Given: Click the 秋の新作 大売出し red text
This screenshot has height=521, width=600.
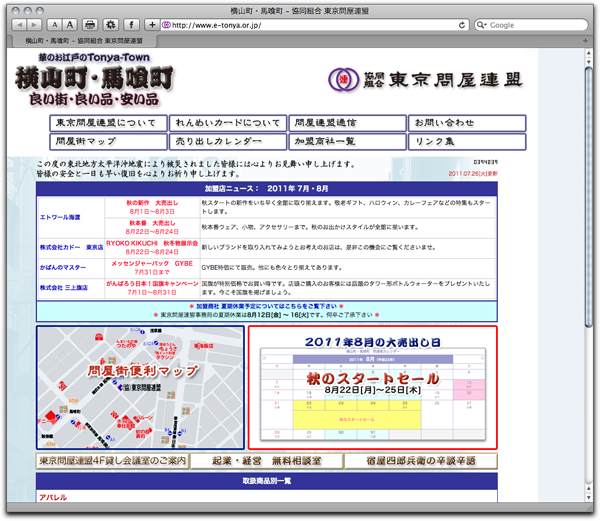Looking at the screenshot, I should (152, 203).
